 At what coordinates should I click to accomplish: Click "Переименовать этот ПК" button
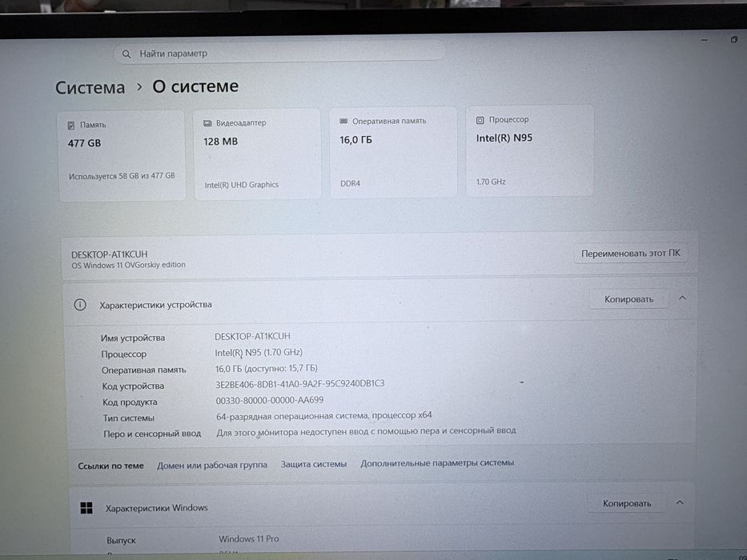pos(631,254)
